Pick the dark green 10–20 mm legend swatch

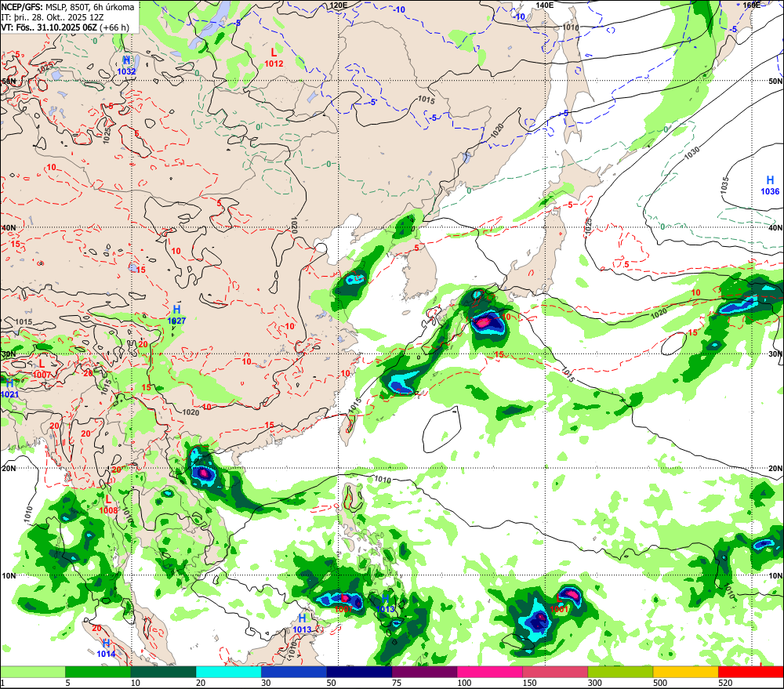[163, 672]
